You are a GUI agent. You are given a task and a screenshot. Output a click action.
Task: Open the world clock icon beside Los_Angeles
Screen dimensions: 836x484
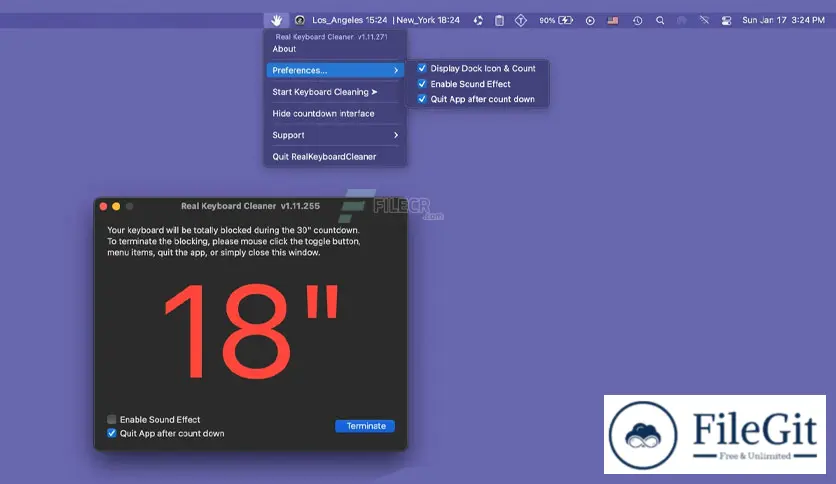pyautogui.click(x=300, y=20)
